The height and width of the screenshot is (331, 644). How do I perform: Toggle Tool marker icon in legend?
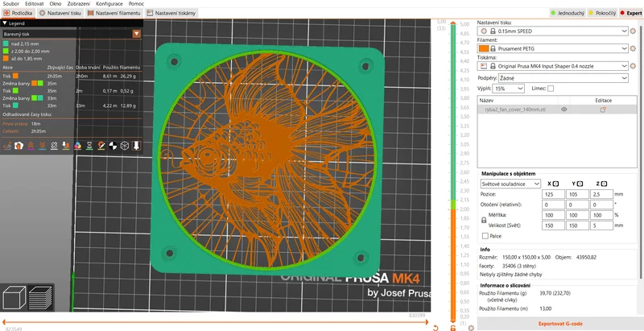pos(137,146)
